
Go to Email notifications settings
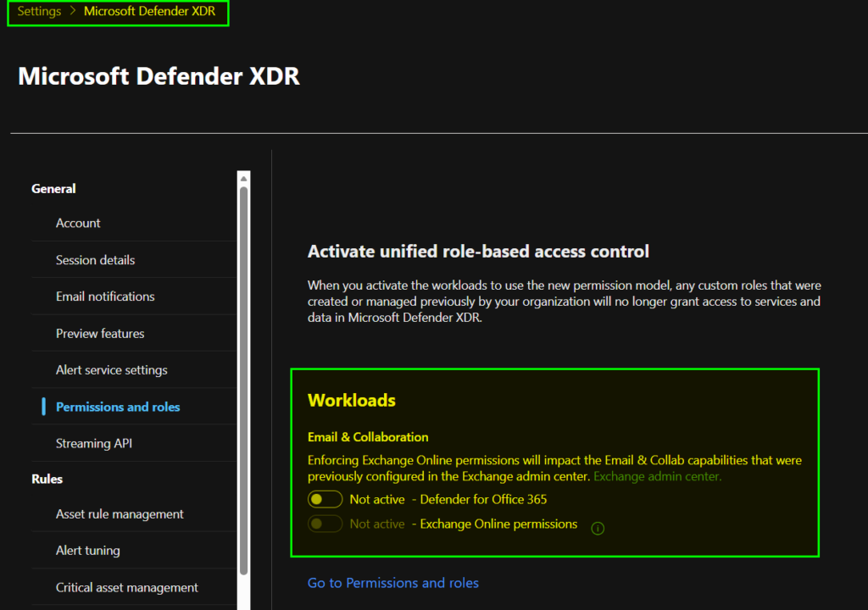(105, 297)
